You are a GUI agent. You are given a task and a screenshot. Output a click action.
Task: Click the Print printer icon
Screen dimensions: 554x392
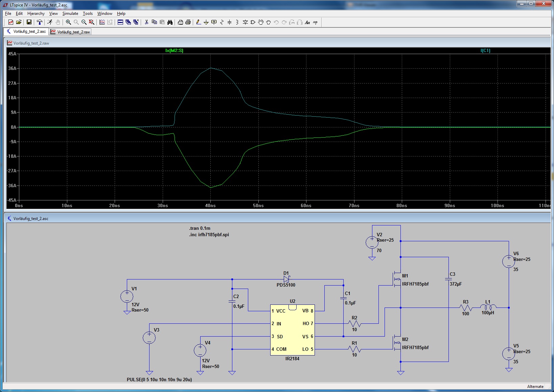pyautogui.click(x=188, y=22)
